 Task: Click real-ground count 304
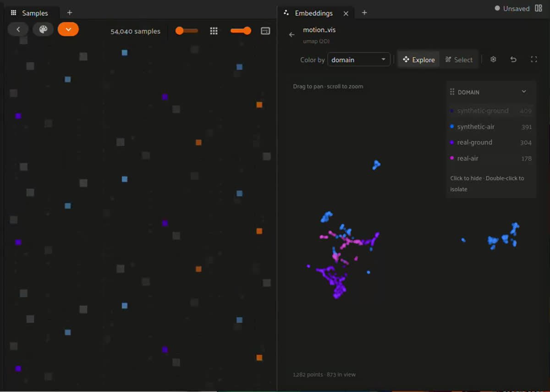tap(526, 143)
